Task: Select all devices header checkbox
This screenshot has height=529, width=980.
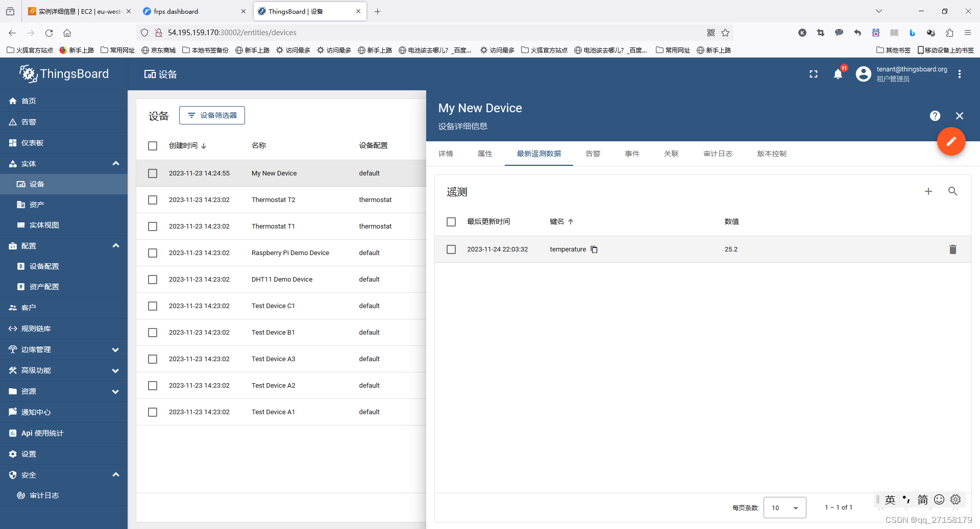Action: click(153, 146)
